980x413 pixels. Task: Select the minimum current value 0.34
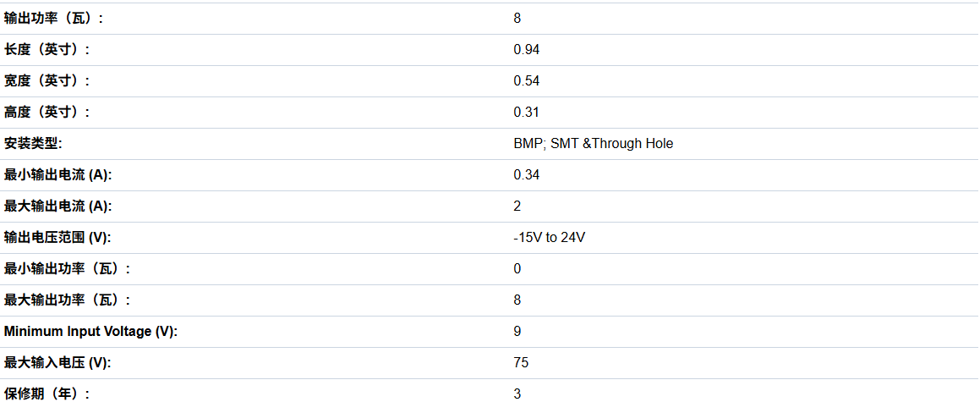526,174
